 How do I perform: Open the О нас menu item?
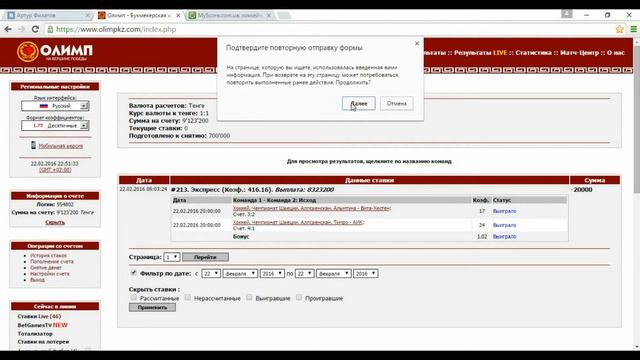click(x=616, y=53)
